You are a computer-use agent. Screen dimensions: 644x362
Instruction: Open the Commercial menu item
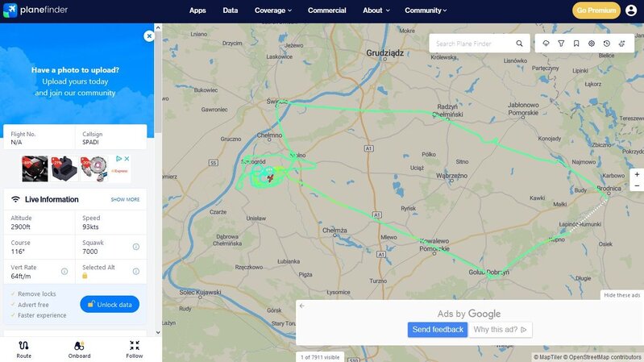point(327,10)
